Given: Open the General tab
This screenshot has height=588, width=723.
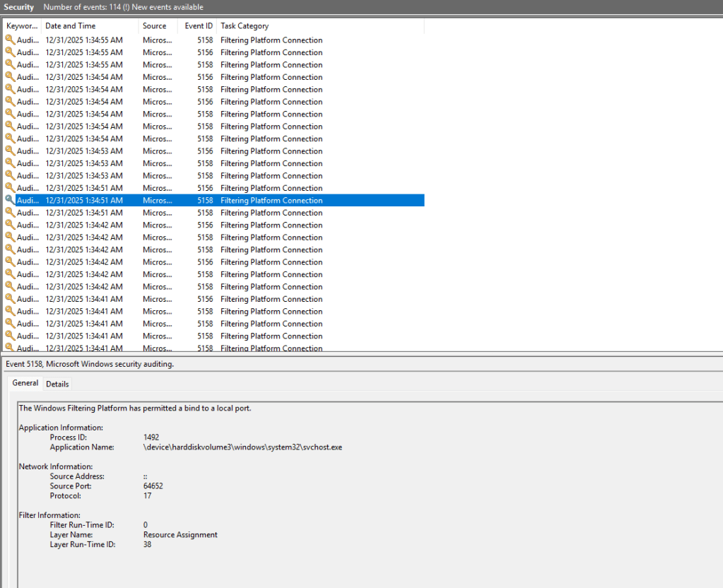Looking at the screenshot, I should point(25,383).
